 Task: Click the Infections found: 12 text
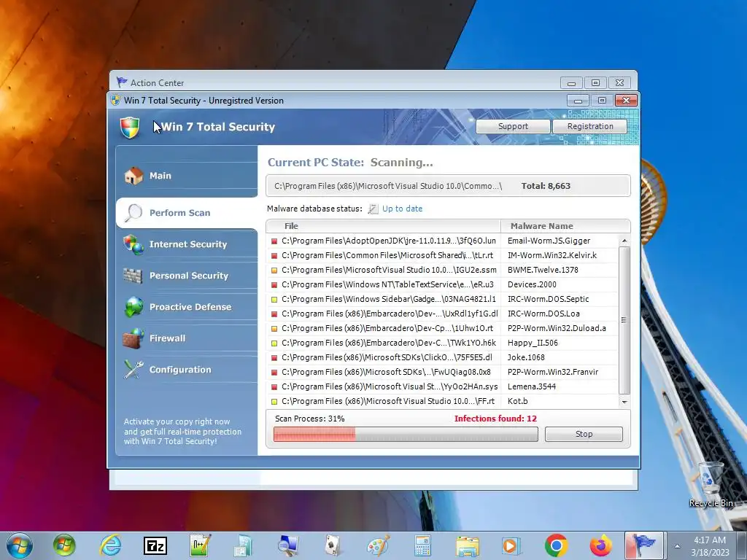coord(495,419)
